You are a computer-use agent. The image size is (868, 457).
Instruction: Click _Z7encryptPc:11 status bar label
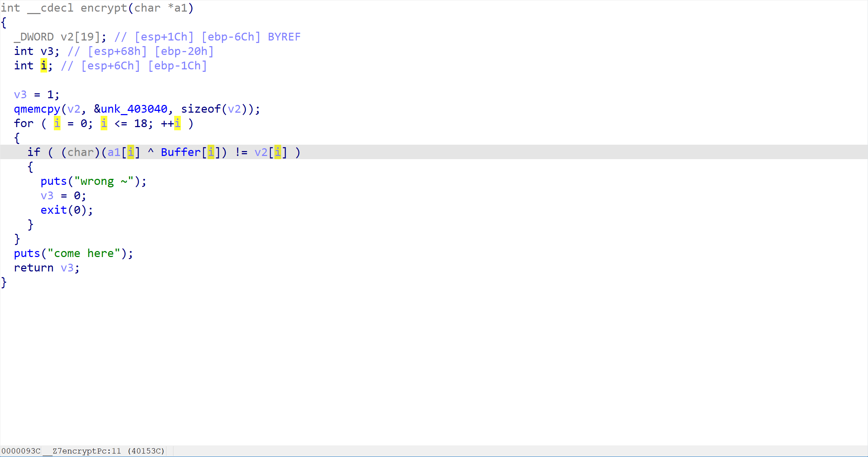pos(82,451)
